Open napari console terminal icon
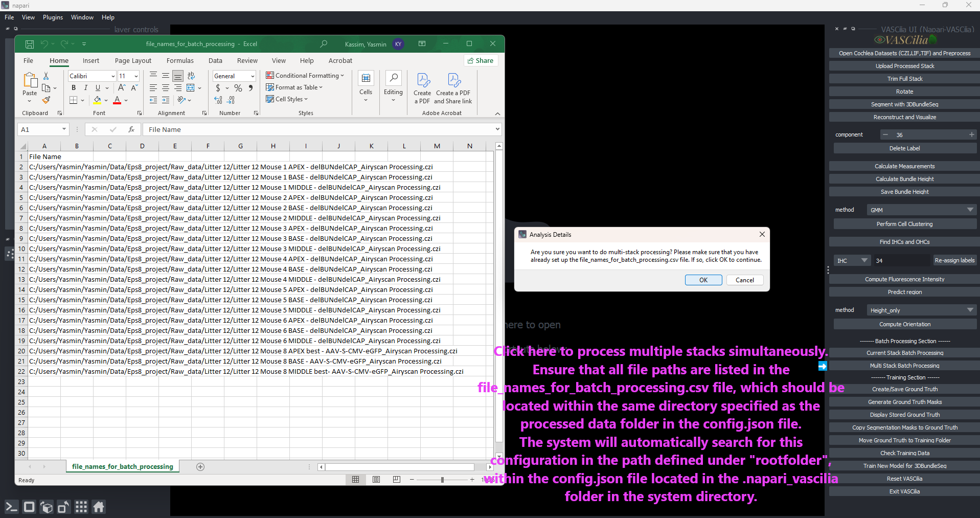980x518 pixels. tap(11, 507)
